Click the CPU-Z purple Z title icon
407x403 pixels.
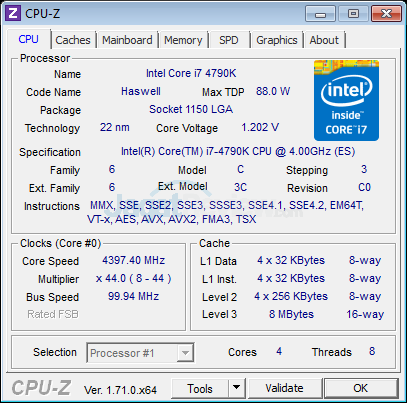pos(13,13)
